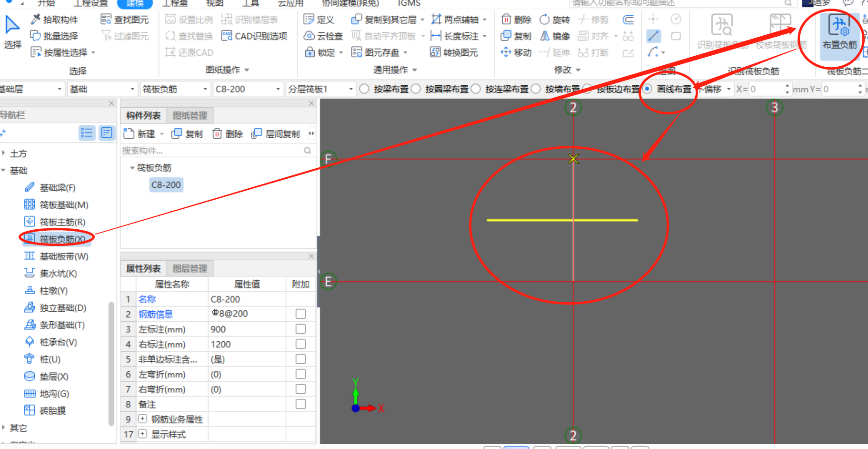Select the straight line draw tool
Screen dimensions: 868x449
coord(653,36)
